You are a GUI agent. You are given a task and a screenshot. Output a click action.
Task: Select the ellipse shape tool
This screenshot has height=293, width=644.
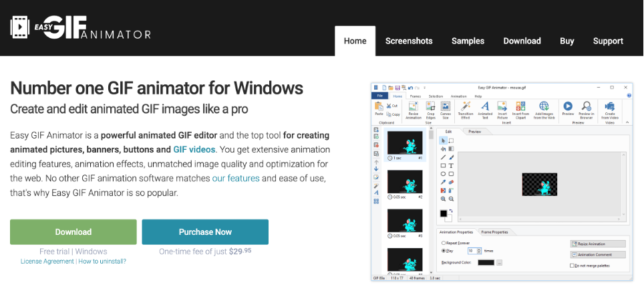443,174
